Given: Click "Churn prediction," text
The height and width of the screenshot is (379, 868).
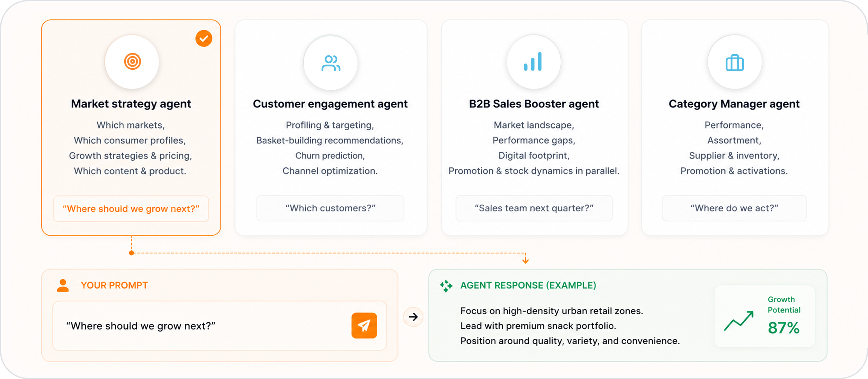Looking at the screenshot, I should (x=330, y=156).
